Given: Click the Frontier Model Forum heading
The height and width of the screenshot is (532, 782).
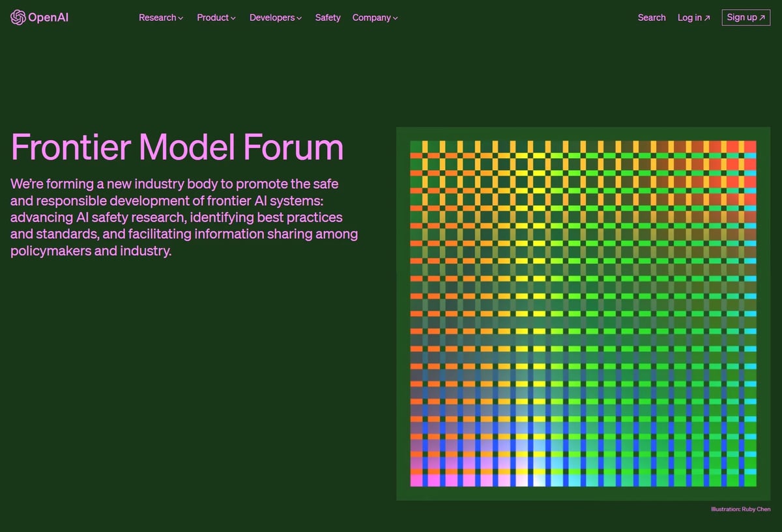Looking at the screenshot, I should click(177, 147).
